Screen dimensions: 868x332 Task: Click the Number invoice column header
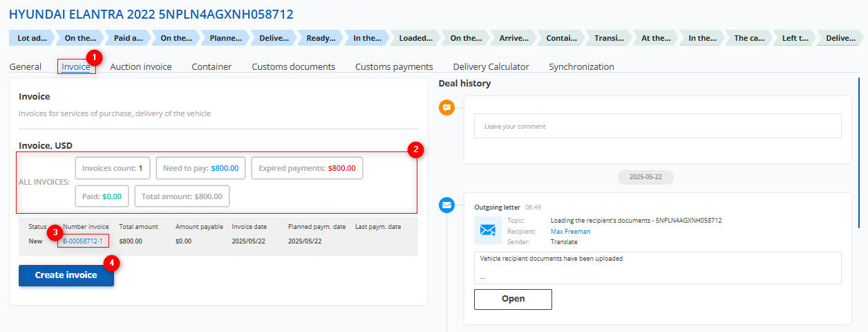tap(86, 226)
